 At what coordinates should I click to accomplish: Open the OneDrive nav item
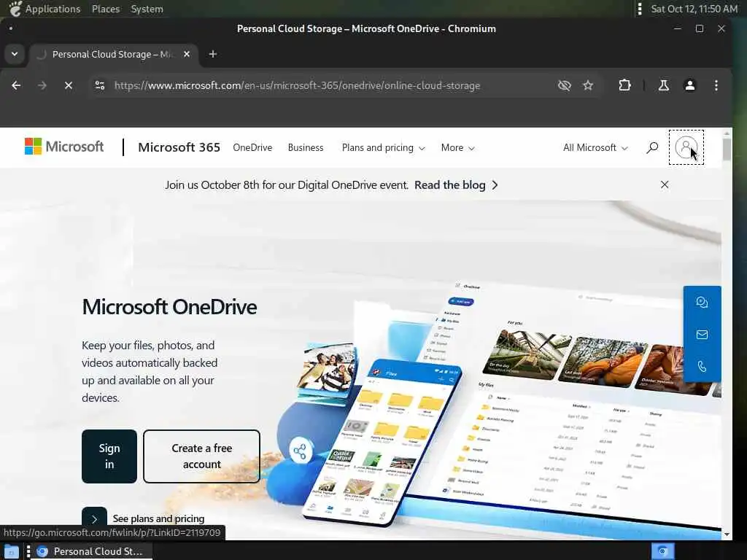pyautogui.click(x=252, y=147)
